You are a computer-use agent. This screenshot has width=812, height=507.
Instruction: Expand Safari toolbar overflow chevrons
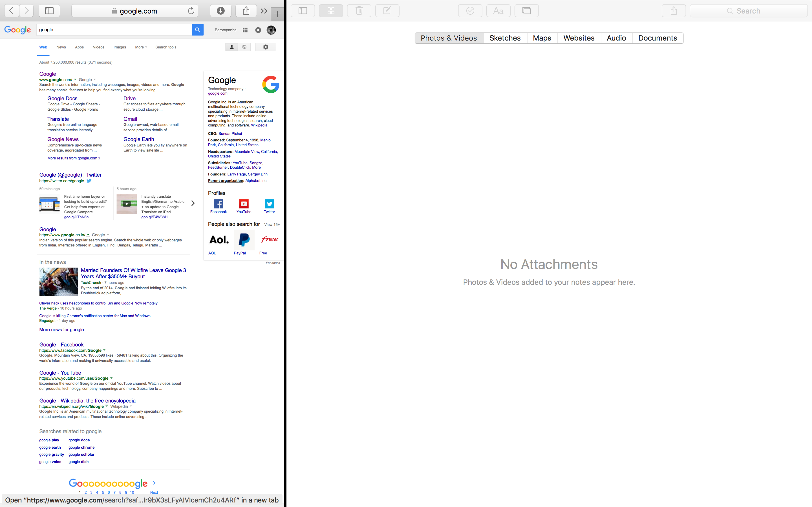(x=264, y=11)
